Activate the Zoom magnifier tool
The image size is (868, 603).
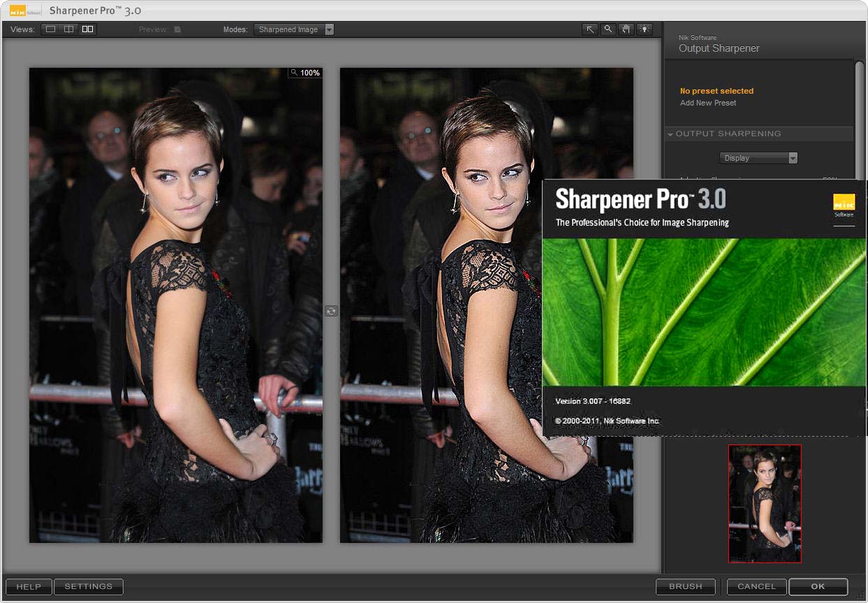point(608,29)
